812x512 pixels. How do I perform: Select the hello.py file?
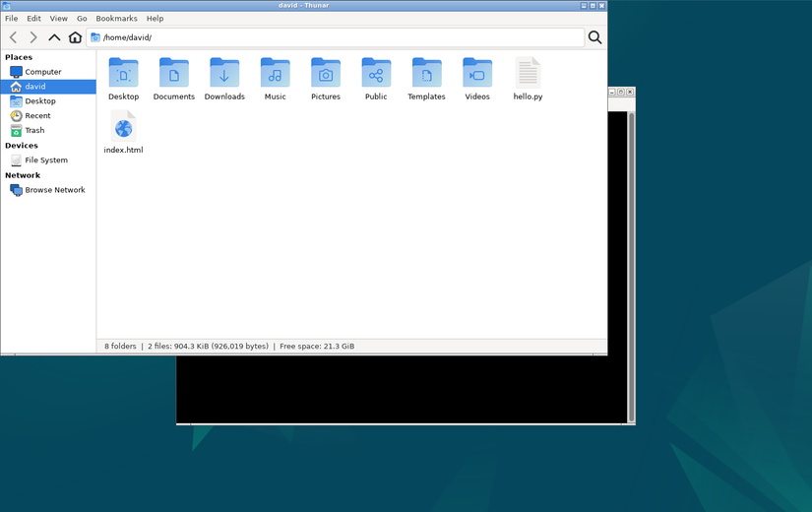pos(528,80)
